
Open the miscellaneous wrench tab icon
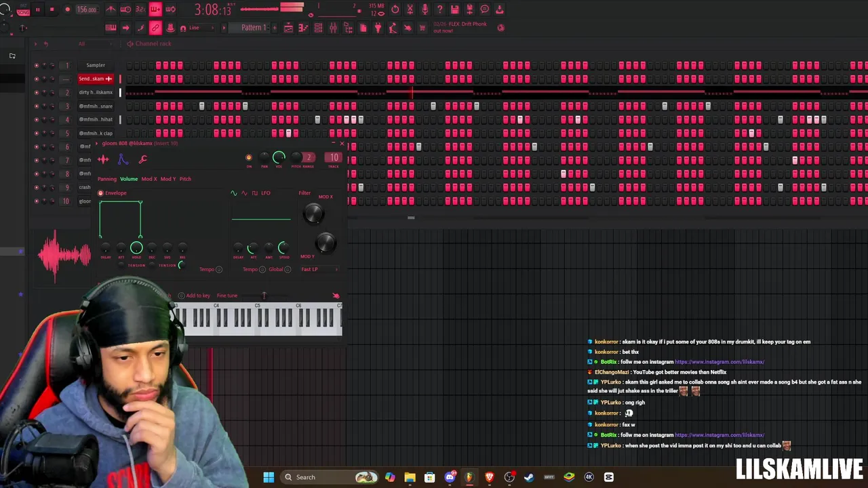pyautogui.click(x=142, y=159)
